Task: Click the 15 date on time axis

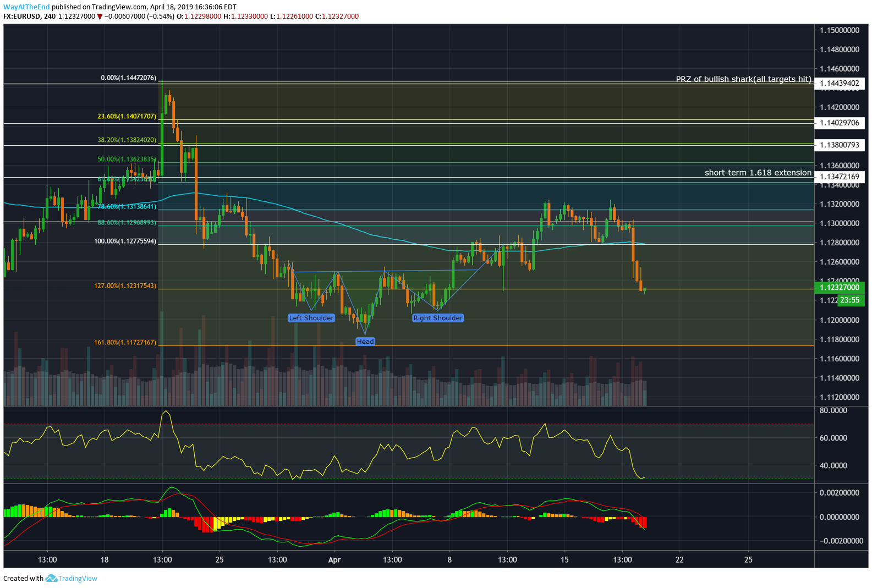Action: [564, 560]
